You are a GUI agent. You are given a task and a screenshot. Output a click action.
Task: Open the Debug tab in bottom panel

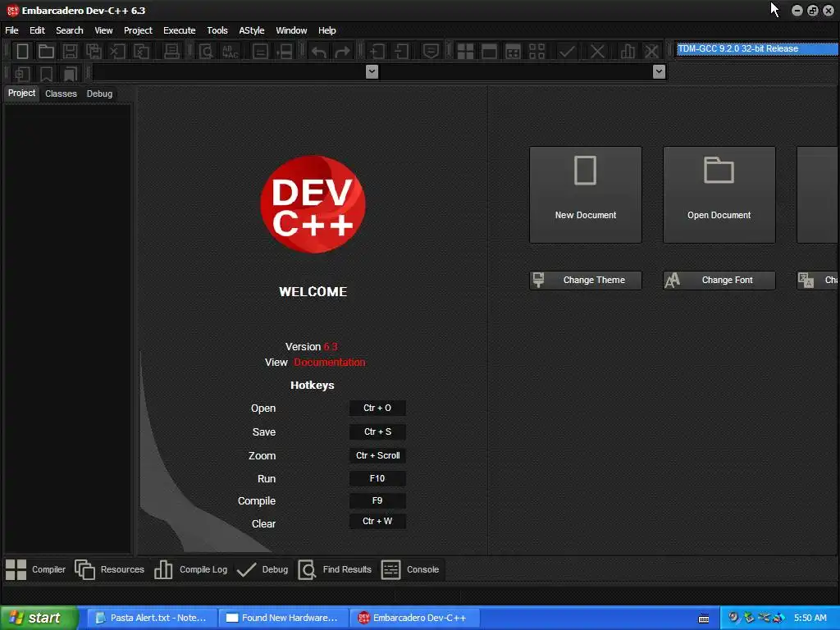tap(262, 569)
